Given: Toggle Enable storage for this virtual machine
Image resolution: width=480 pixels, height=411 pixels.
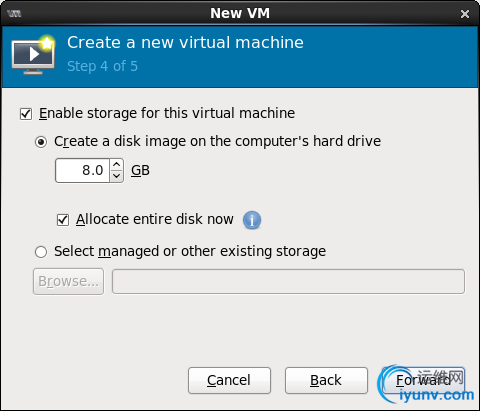Looking at the screenshot, I should (26, 114).
